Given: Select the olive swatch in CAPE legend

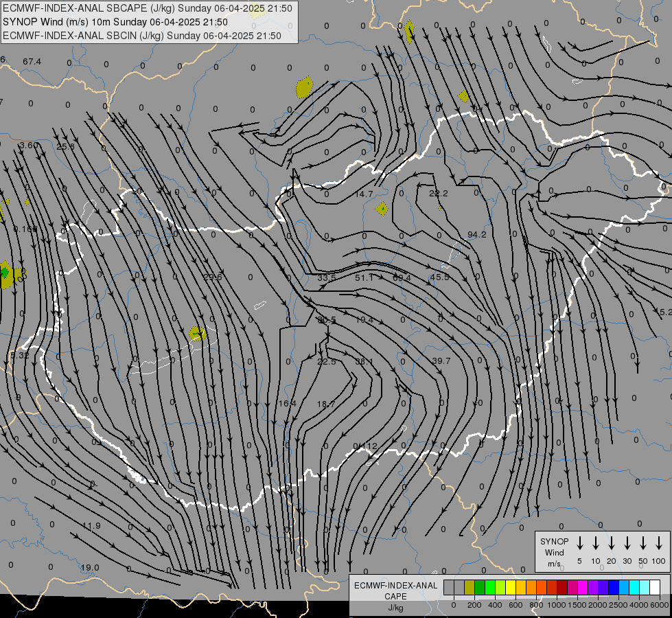Looking at the screenshot, I should click(470, 587).
